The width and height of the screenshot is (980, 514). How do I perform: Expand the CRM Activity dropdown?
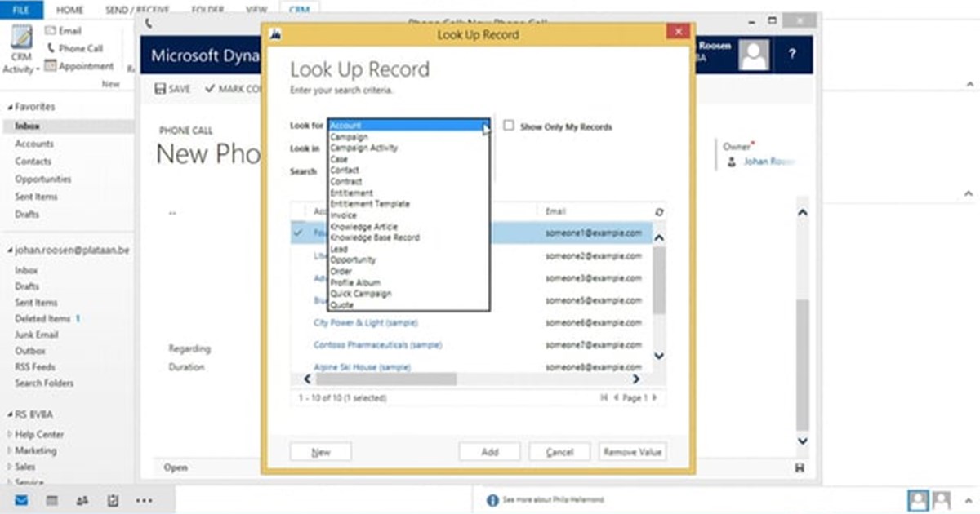coord(38,70)
